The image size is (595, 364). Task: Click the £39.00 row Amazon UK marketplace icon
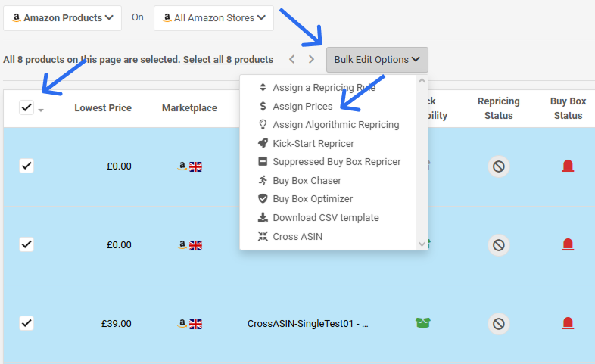(190, 324)
